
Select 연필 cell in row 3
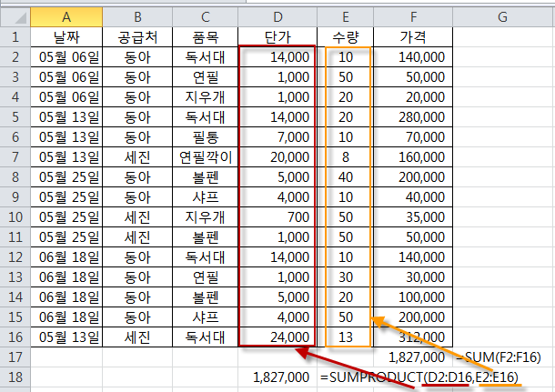(x=206, y=76)
